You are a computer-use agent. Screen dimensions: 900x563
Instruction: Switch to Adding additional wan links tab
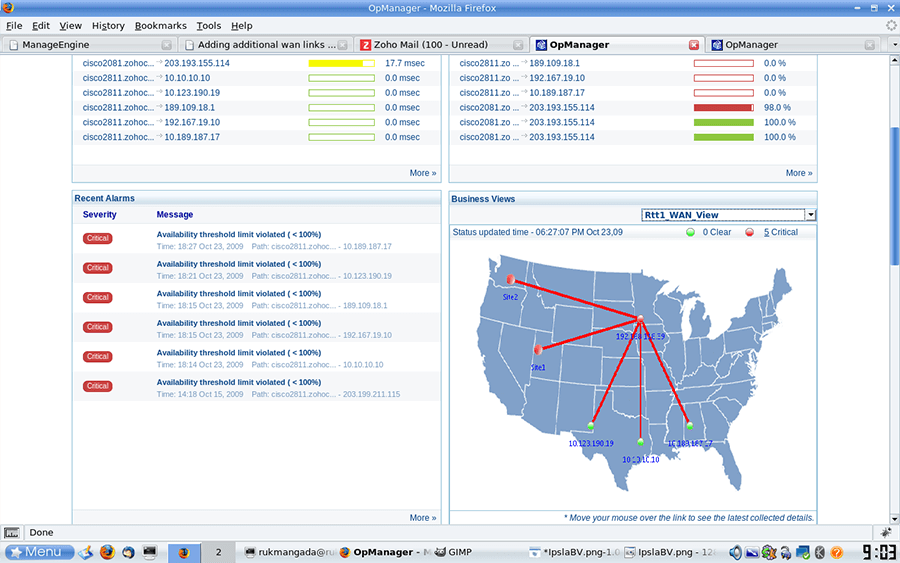(x=265, y=45)
